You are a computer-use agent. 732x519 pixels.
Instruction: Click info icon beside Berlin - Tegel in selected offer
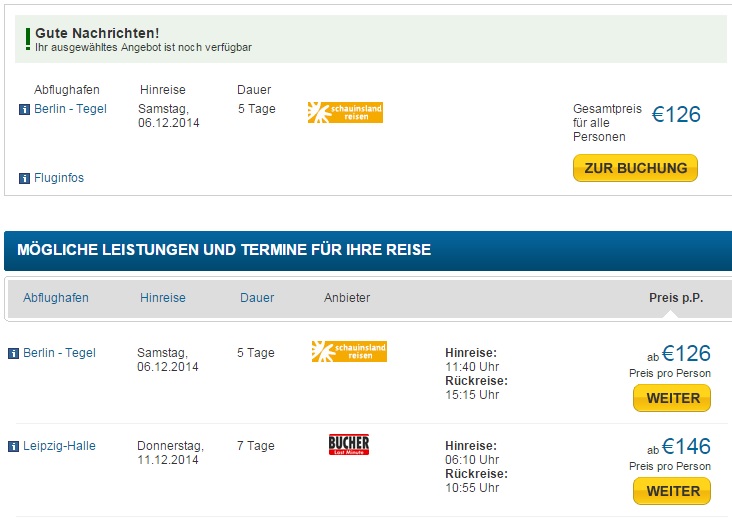tap(24, 110)
